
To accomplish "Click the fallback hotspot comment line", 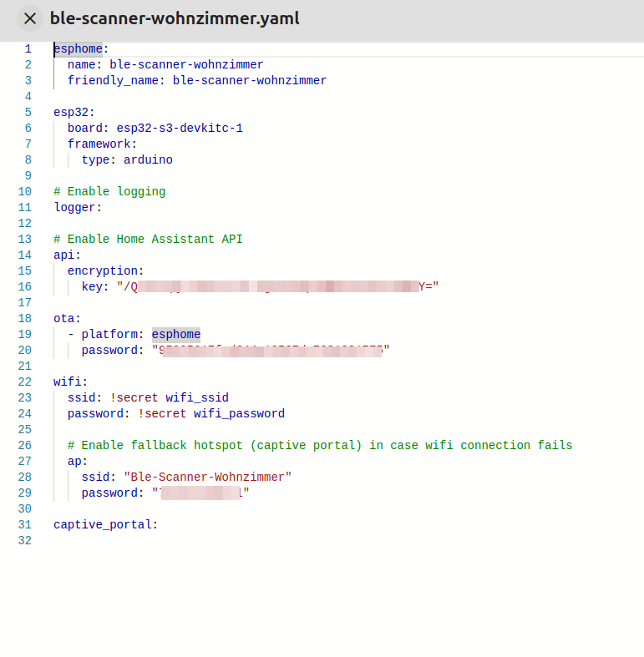I will [320, 445].
